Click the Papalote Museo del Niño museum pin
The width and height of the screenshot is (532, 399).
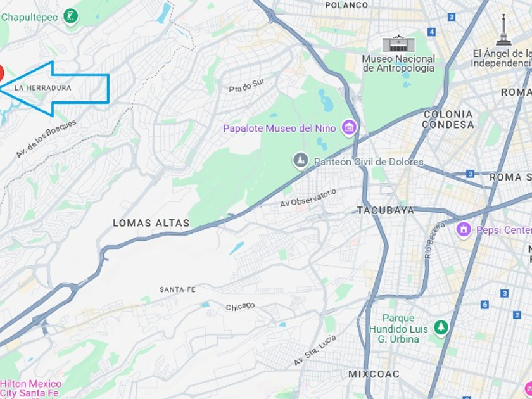[x=349, y=128]
